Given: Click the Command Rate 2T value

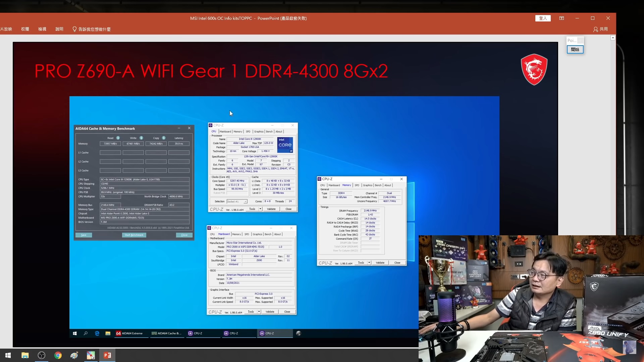Looking at the screenshot, I should pyautogui.click(x=370, y=239).
